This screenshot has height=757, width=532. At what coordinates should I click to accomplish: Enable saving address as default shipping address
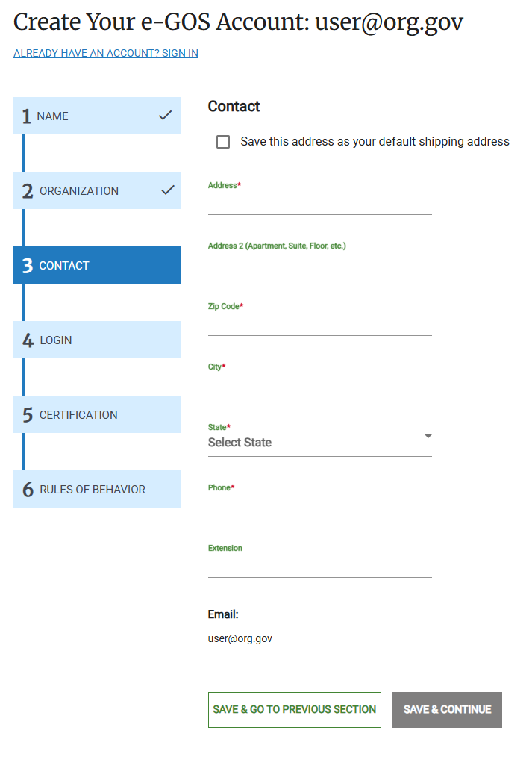(x=222, y=141)
